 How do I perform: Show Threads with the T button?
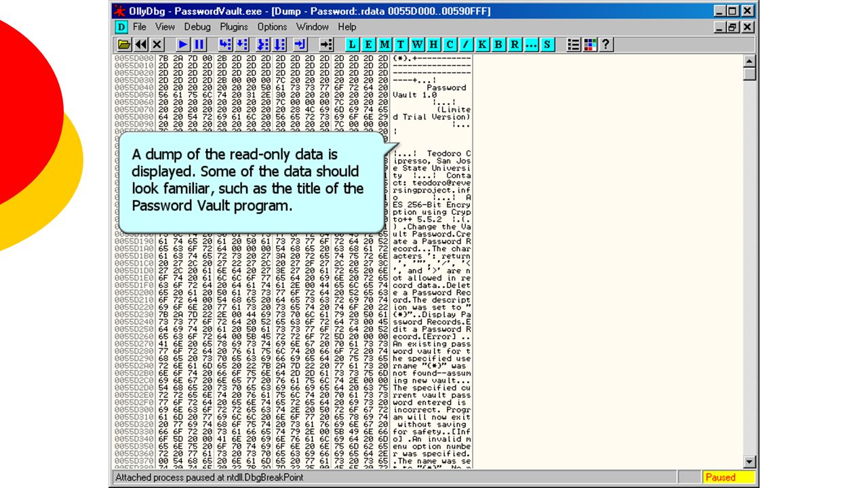pos(401,45)
